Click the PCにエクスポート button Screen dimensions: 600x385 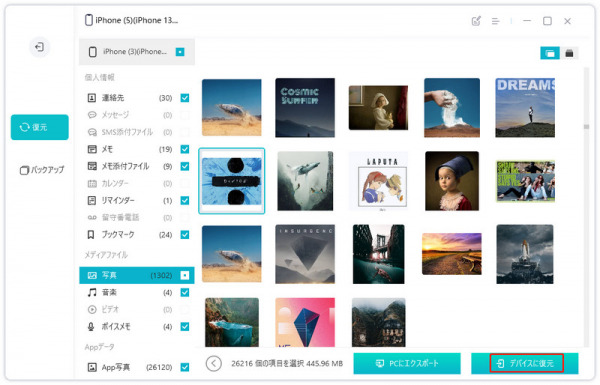(x=407, y=363)
